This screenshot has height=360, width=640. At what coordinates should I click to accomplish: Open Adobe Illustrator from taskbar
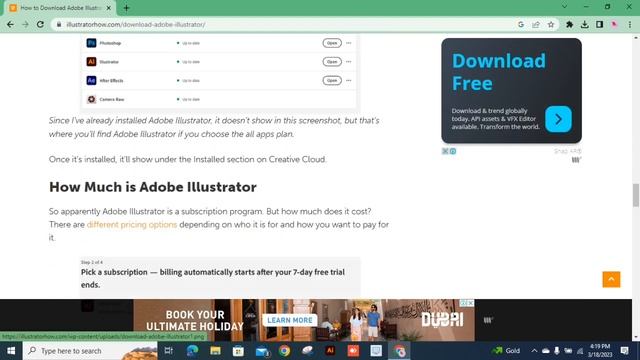(x=330, y=351)
